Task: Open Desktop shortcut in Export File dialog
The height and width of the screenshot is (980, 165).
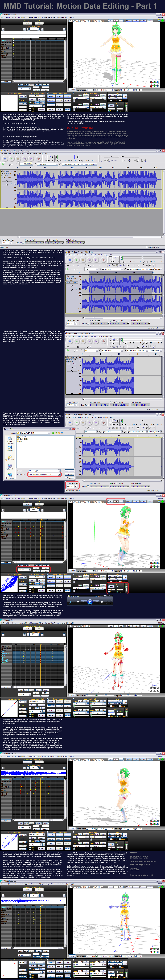Action: click(10, 449)
